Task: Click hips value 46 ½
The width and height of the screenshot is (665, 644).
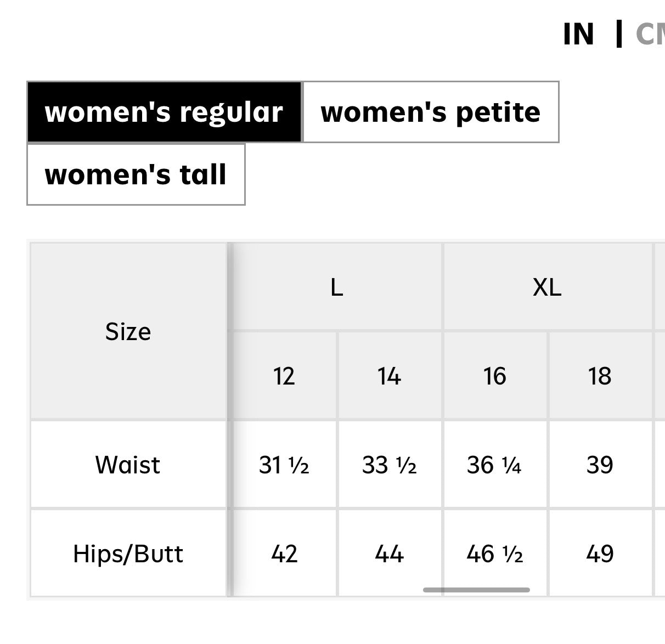Action: pyautogui.click(x=495, y=553)
